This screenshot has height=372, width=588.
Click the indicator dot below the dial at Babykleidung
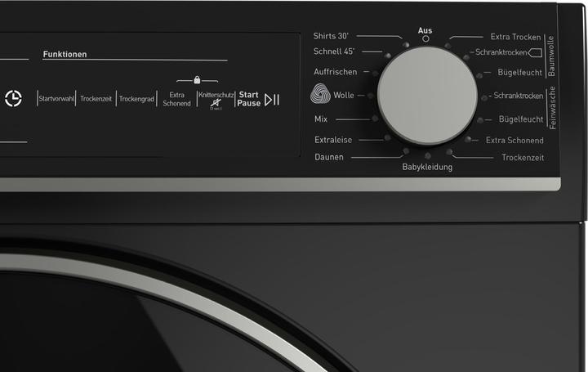(427, 155)
